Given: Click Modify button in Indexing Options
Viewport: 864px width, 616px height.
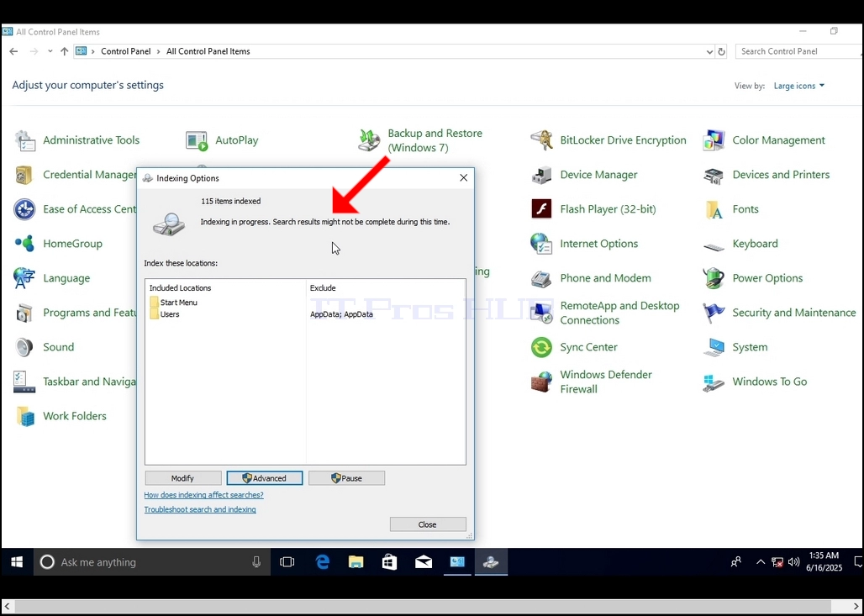Looking at the screenshot, I should 183,478.
